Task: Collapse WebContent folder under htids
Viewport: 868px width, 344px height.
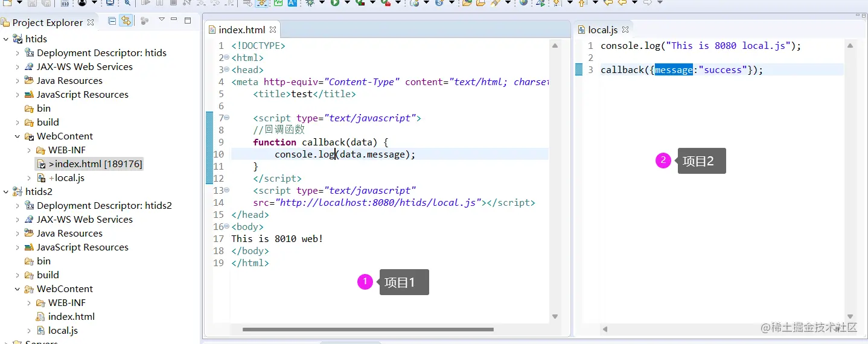Action: coord(18,136)
